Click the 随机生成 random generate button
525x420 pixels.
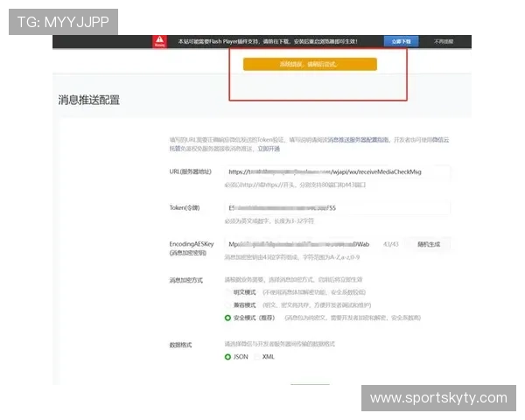tap(428, 244)
